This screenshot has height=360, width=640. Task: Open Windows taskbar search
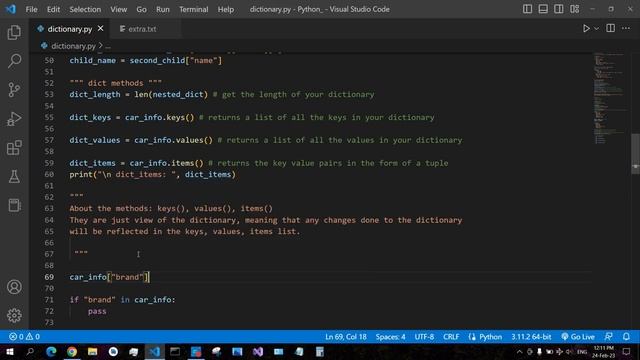(30, 351)
